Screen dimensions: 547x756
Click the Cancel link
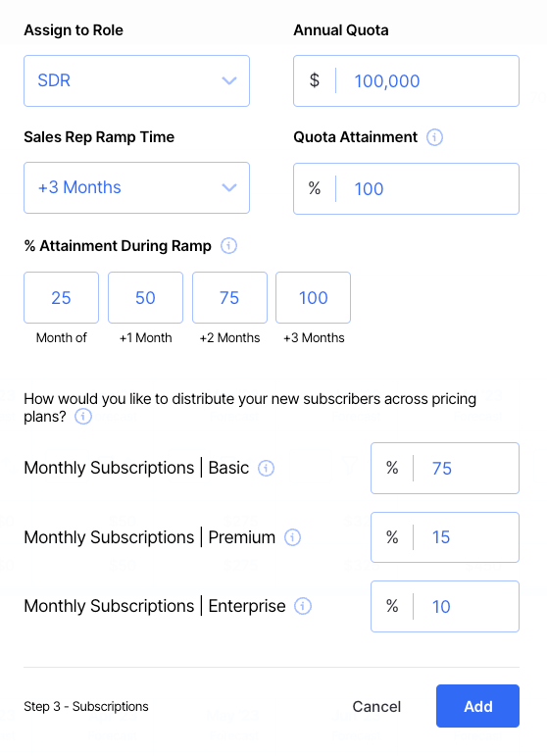coord(376,706)
